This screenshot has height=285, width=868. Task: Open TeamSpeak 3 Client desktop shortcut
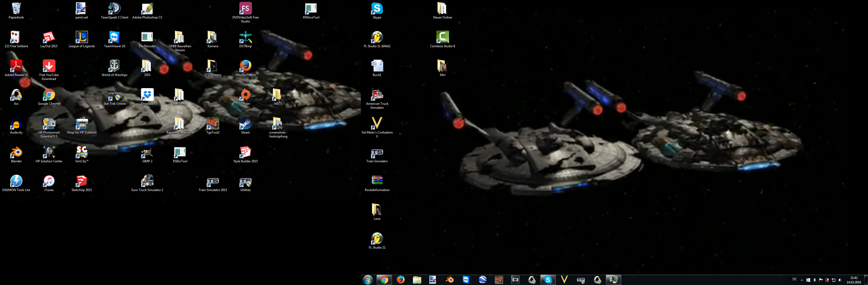(x=115, y=11)
